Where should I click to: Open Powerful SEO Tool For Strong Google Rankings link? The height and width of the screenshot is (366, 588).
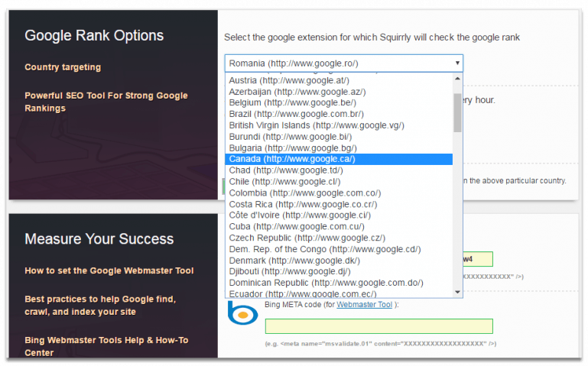tap(106, 102)
